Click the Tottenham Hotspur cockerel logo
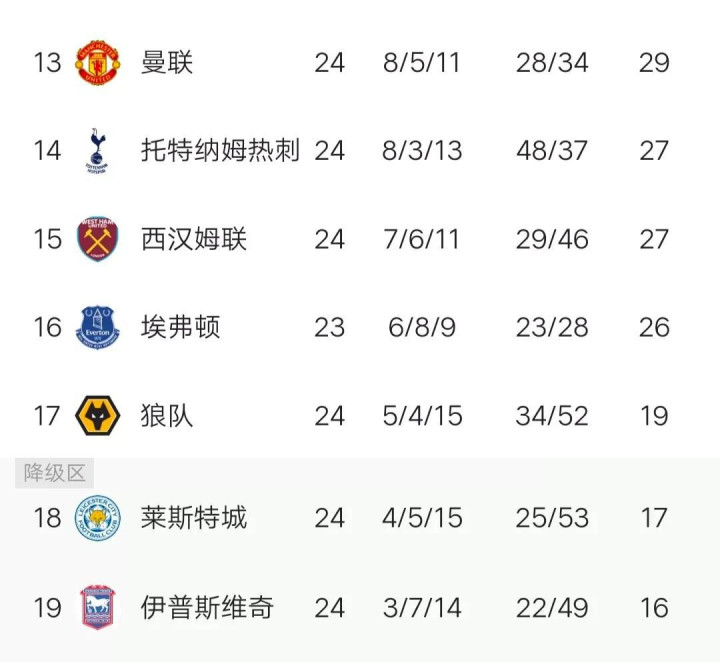Viewport: 720px width, 662px height. (x=97, y=151)
